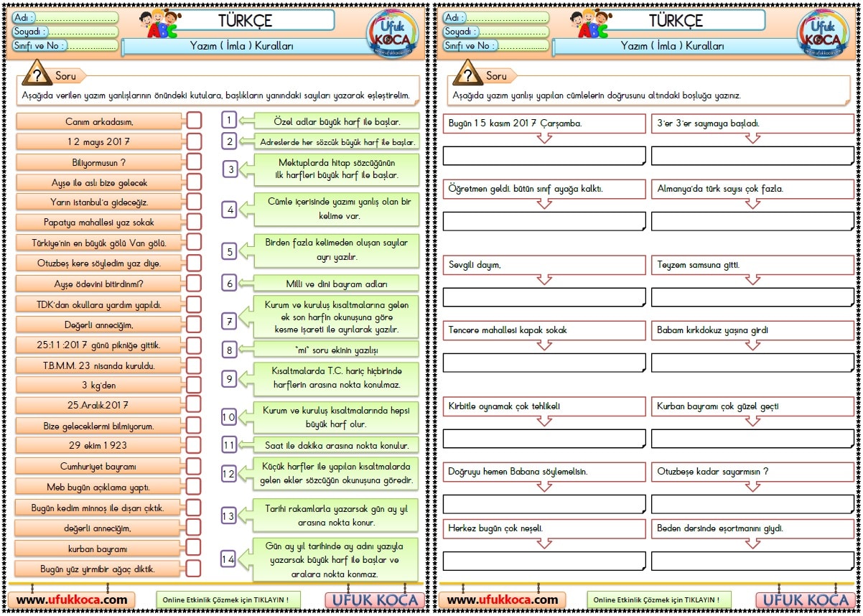Image resolution: width=863 pixels, height=616 pixels.
Task: Click the rule "Tarihi rakamlarla yazarsak"
Action: point(336,515)
